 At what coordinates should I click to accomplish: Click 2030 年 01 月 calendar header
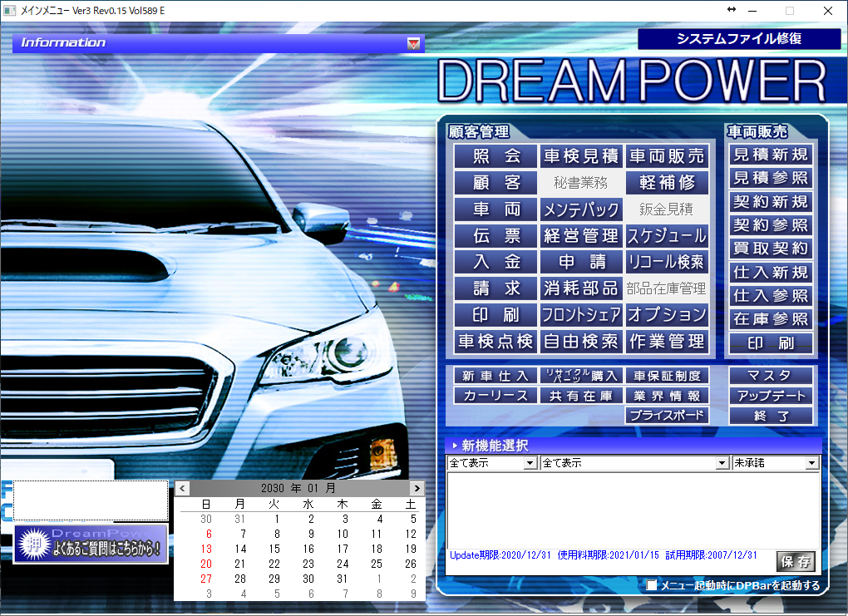tap(298, 488)
